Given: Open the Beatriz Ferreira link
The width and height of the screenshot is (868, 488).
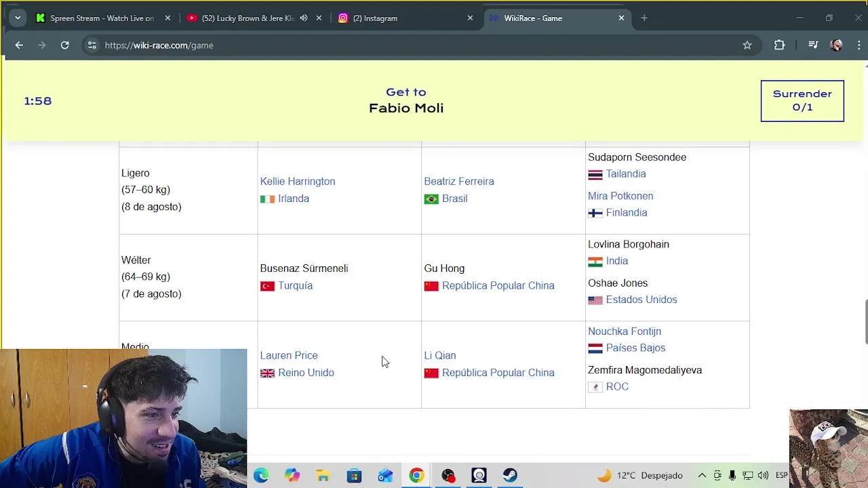Looking at the screenshot, I should click(x=459, y=182).
